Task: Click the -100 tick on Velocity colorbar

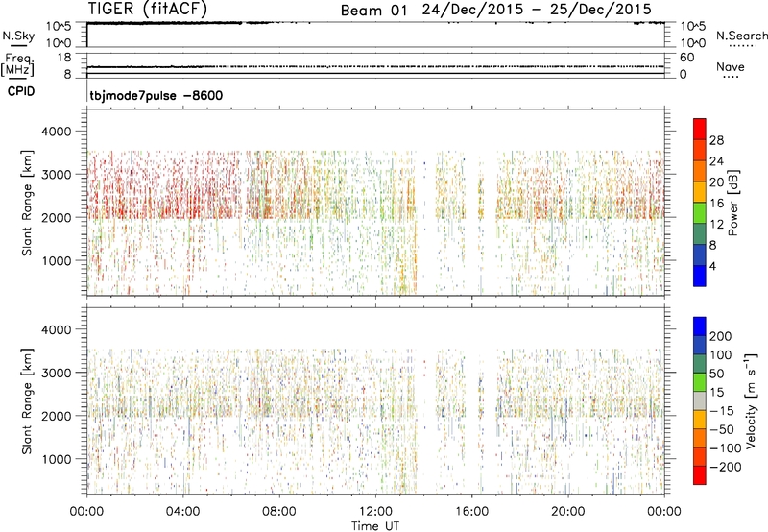Action: [x=726, y=448]
